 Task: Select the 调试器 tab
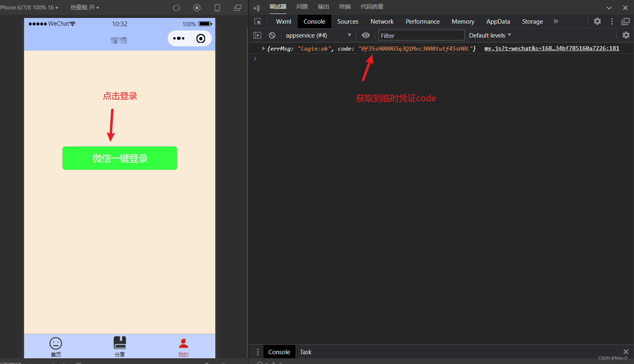(x=278, y=7)
